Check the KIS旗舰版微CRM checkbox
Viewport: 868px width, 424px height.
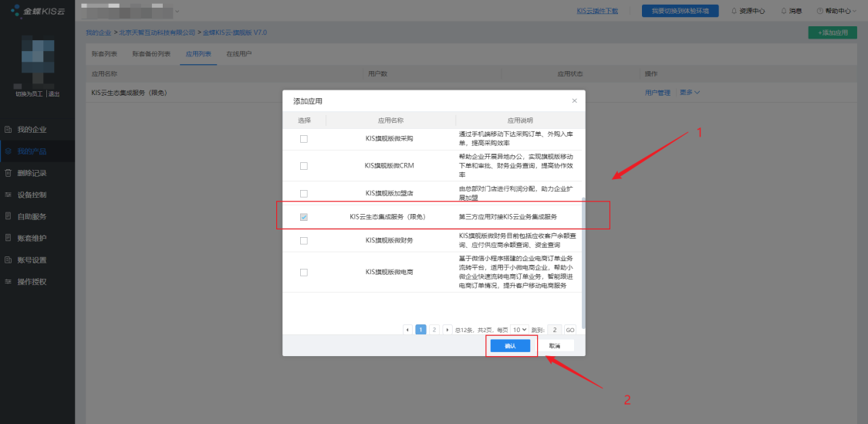coord(303,166)
